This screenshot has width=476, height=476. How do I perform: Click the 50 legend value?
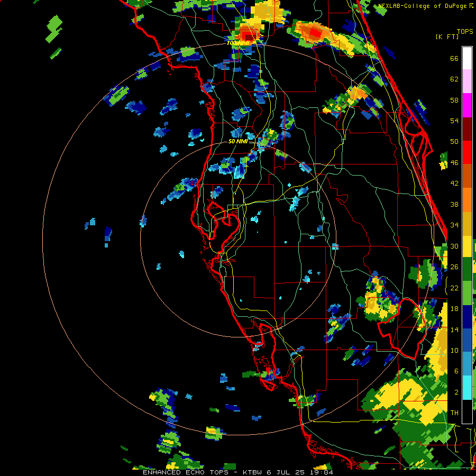pyautogui.click(x=454, y=142)
